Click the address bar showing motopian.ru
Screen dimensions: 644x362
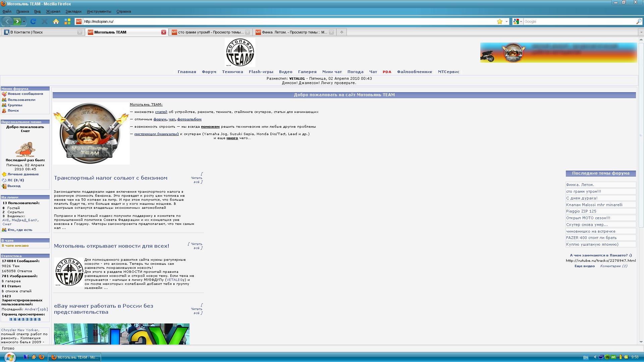pos(289,21)
